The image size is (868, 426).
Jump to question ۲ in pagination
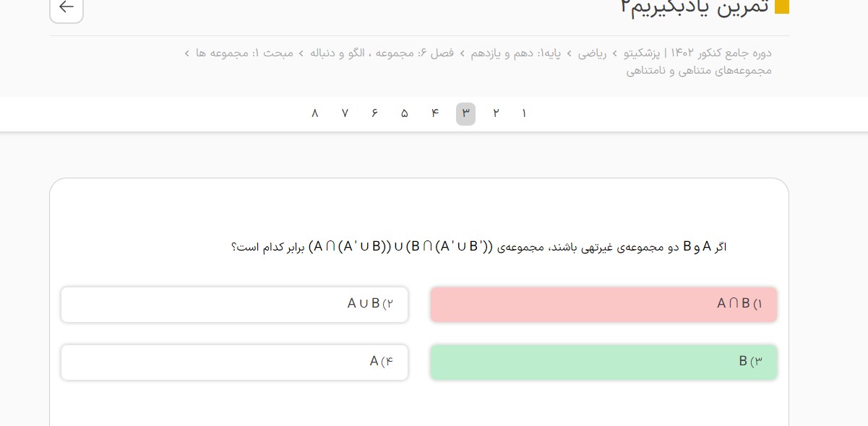496,113
